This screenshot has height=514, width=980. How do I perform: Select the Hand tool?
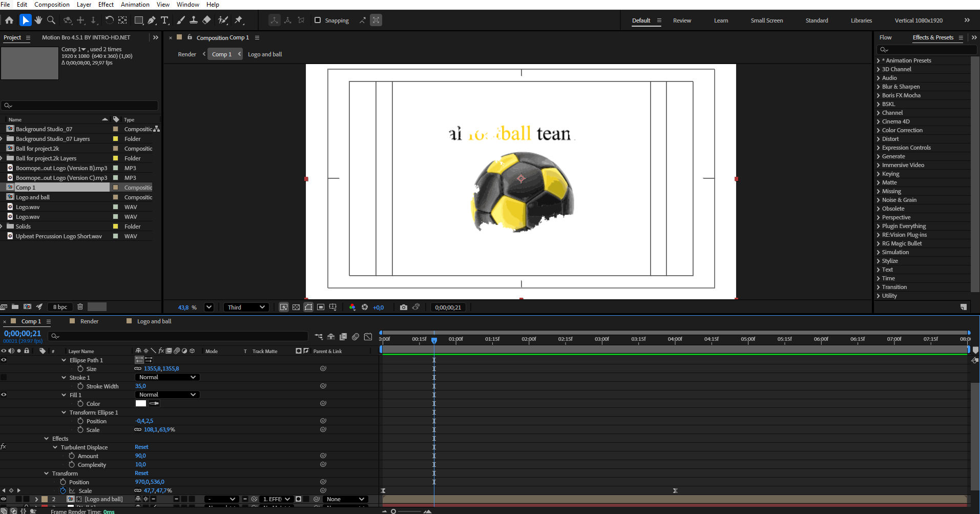coord(38,20)
